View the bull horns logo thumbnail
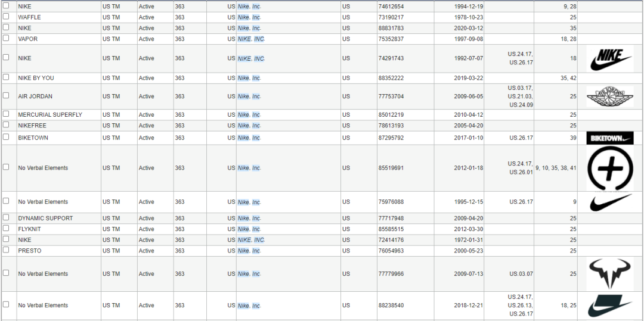The image size is (644, 321). pyautogui.click(x=610, y=274)
